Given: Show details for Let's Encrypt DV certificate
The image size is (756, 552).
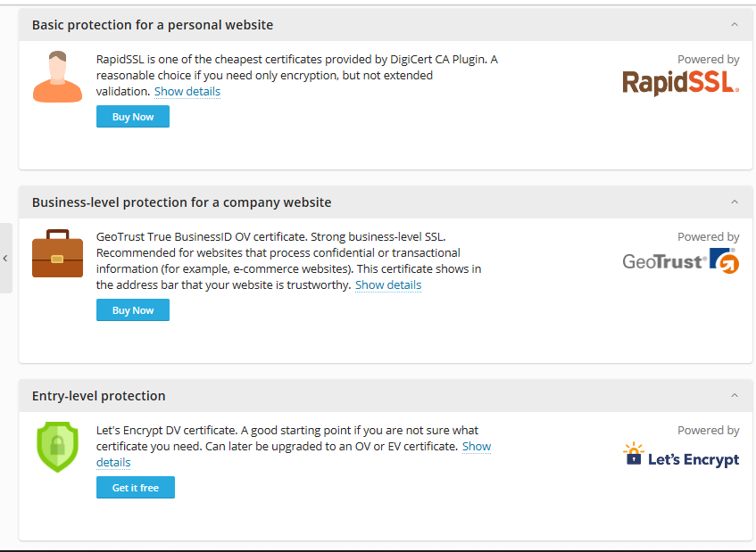Looking at the screenshot, I should coord(477,447).
